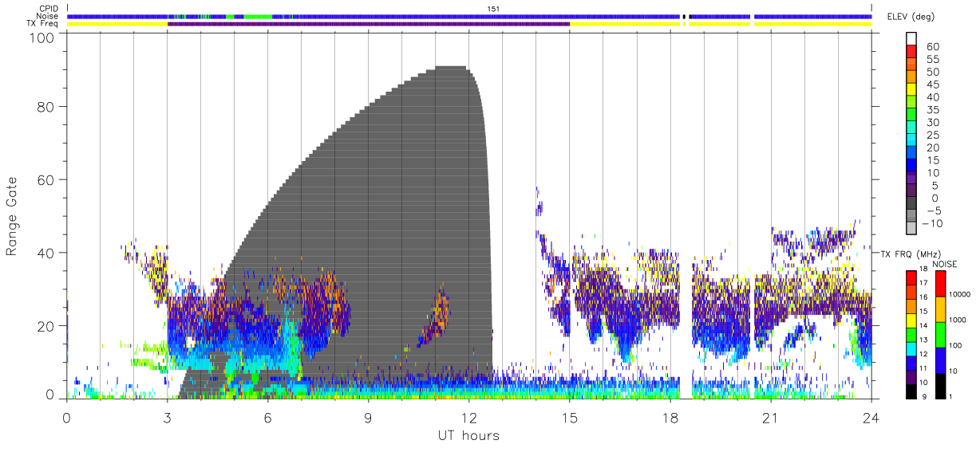Click the UT hours axis title
Image resolution: width=980 pixels, height=452 pixels.
(x=468, y=436)
